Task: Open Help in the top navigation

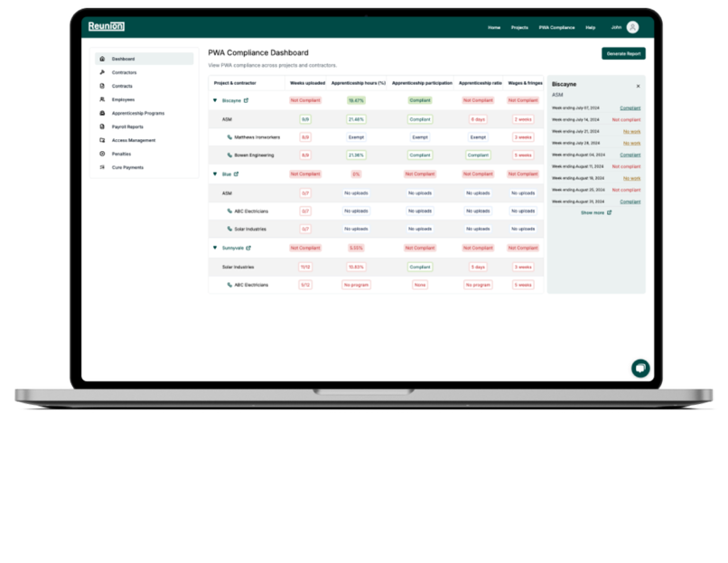Action: pyautogui.click(x=590, y=28)
